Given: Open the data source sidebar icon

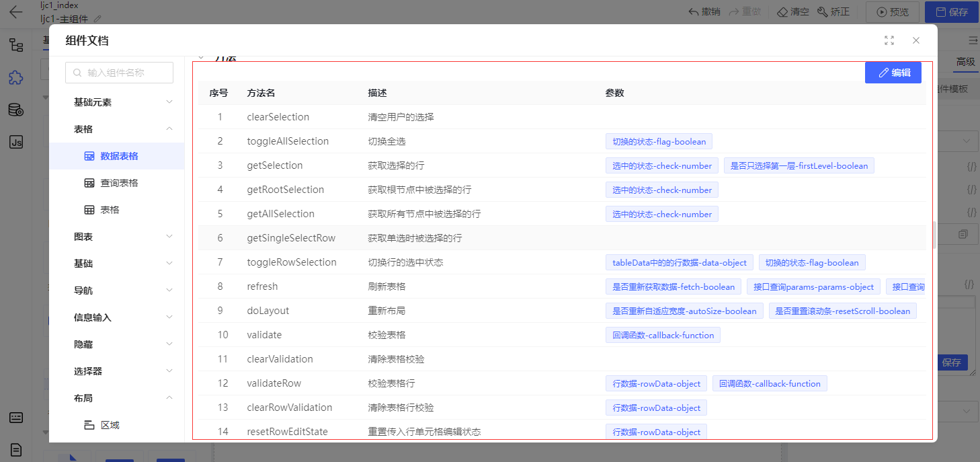Looking at the screenshot, I should (x=16, y=110).
